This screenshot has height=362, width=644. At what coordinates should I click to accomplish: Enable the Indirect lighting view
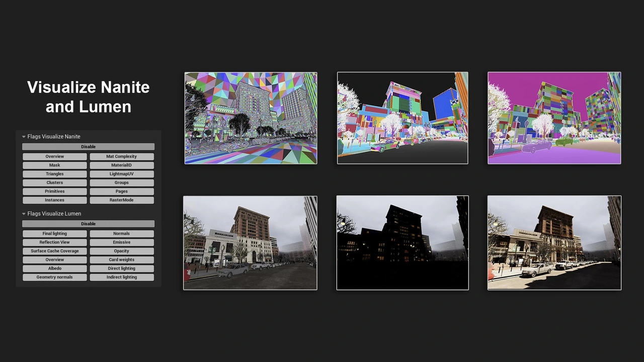point(121,277)
